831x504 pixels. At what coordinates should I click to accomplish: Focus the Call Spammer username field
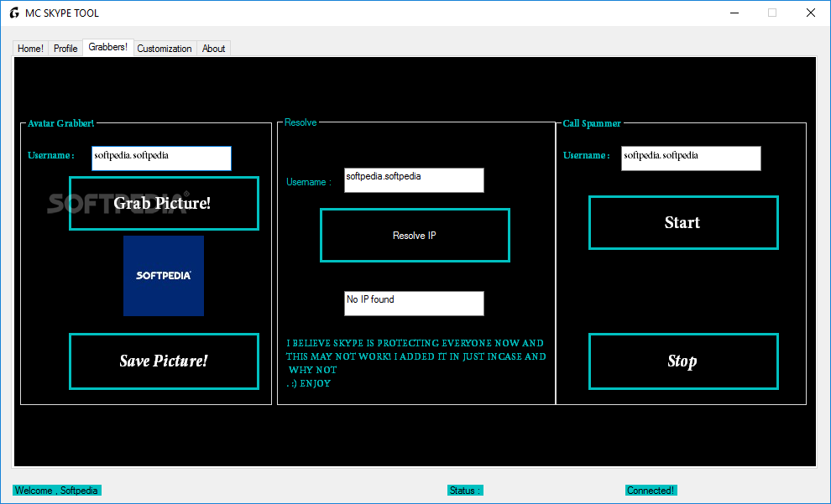pos(691,158)
